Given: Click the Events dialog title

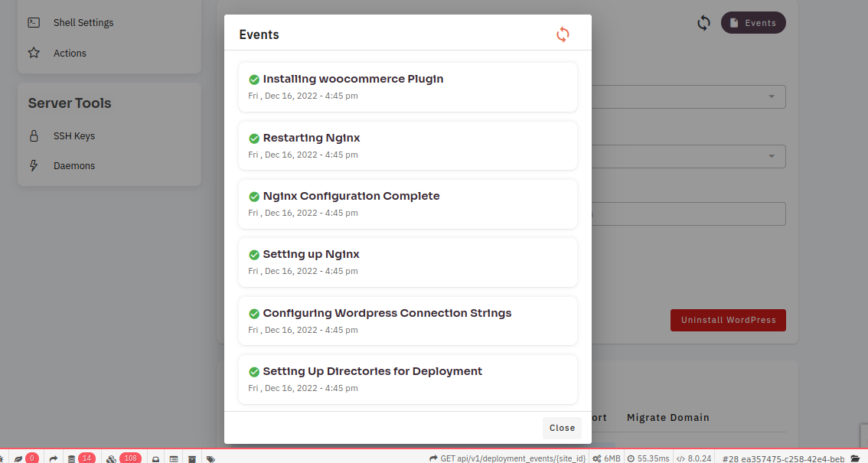Looking at the screenshot, I should [x=259, y=34].
